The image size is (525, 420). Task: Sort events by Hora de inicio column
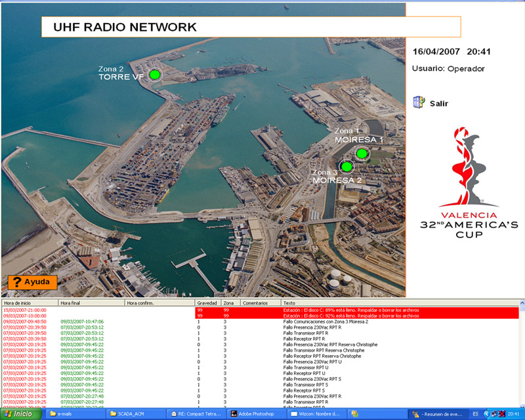29,303
